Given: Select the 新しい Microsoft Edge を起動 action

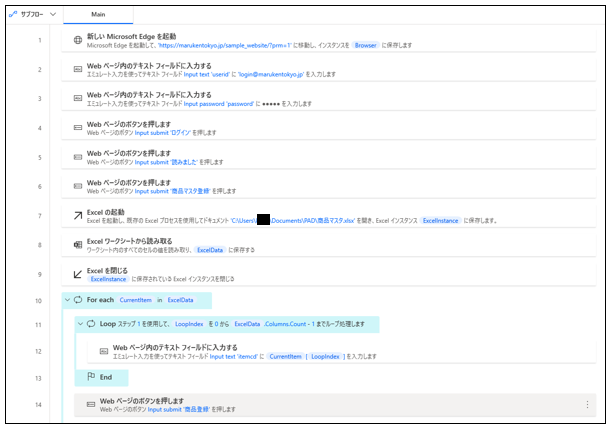Looking at the screenshot, I should click(329, 40).
